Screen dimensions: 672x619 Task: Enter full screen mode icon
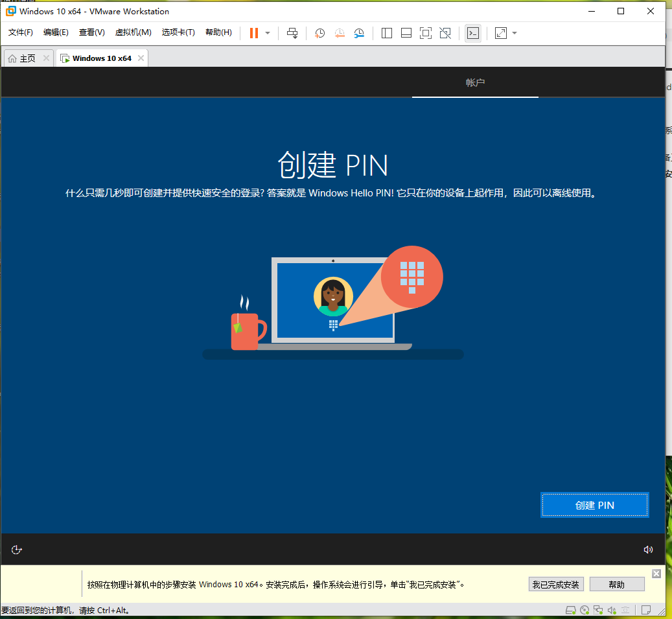426,33
